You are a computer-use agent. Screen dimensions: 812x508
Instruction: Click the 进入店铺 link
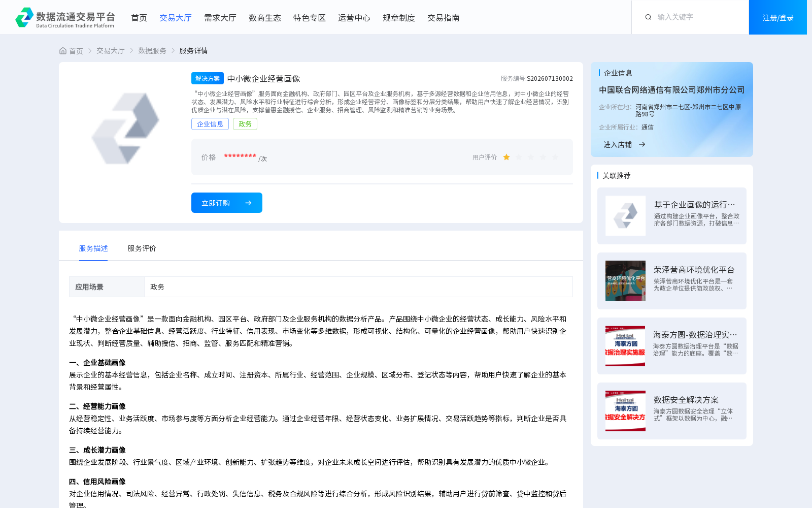pos(618,145)
